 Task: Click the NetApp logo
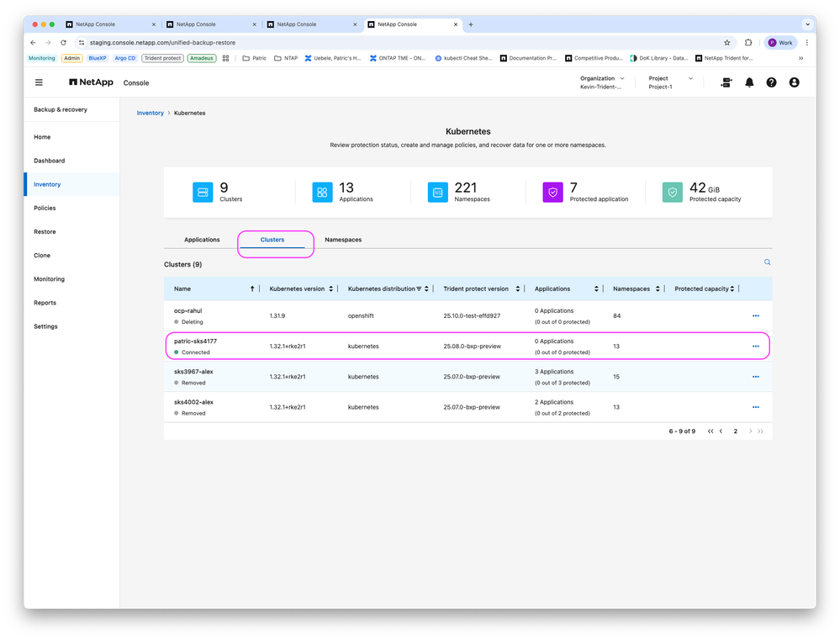coord(91,82)
